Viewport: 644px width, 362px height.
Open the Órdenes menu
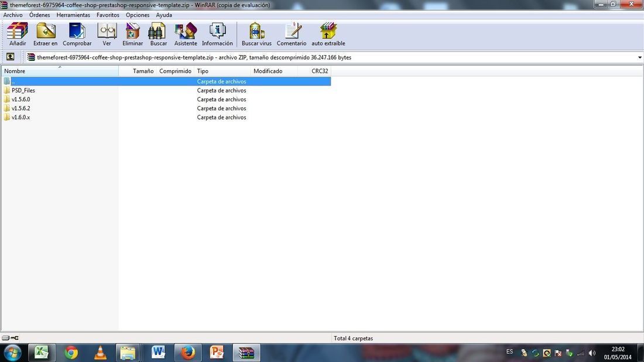point(39,15)
